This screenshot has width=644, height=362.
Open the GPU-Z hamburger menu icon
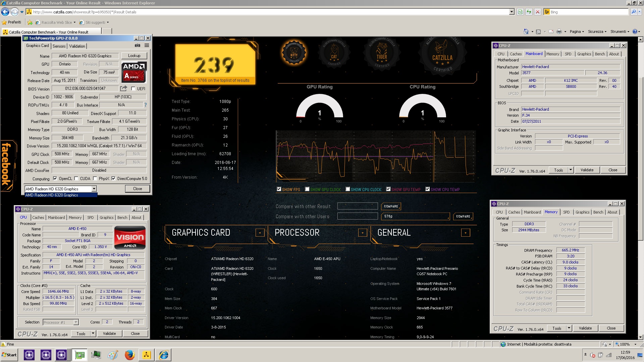[147, 46]
